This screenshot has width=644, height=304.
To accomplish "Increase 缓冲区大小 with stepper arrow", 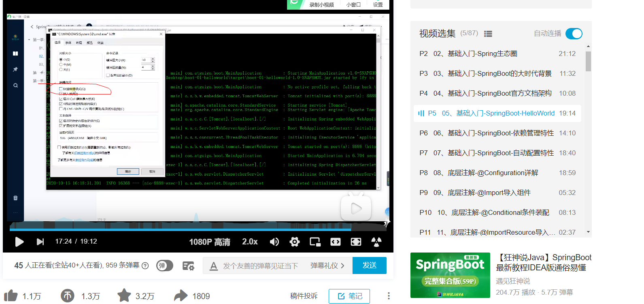I will pyautogui.click(x=153, y=59).
